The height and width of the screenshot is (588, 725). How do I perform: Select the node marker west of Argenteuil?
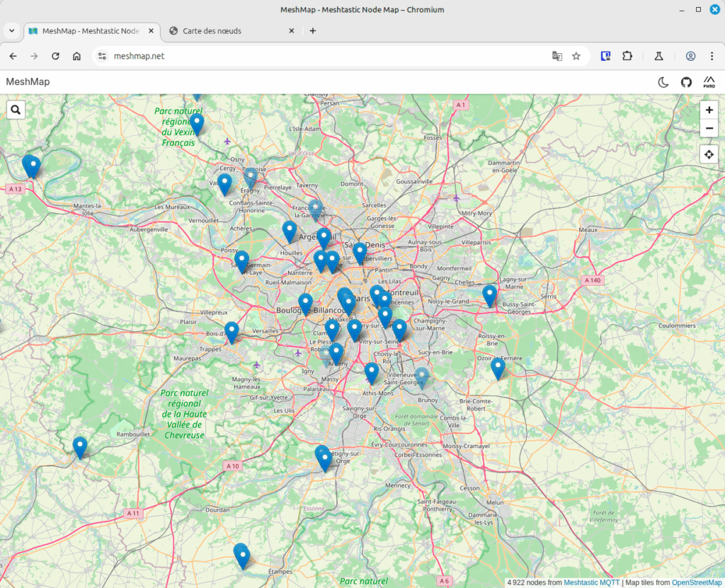[x=290, y=231]
